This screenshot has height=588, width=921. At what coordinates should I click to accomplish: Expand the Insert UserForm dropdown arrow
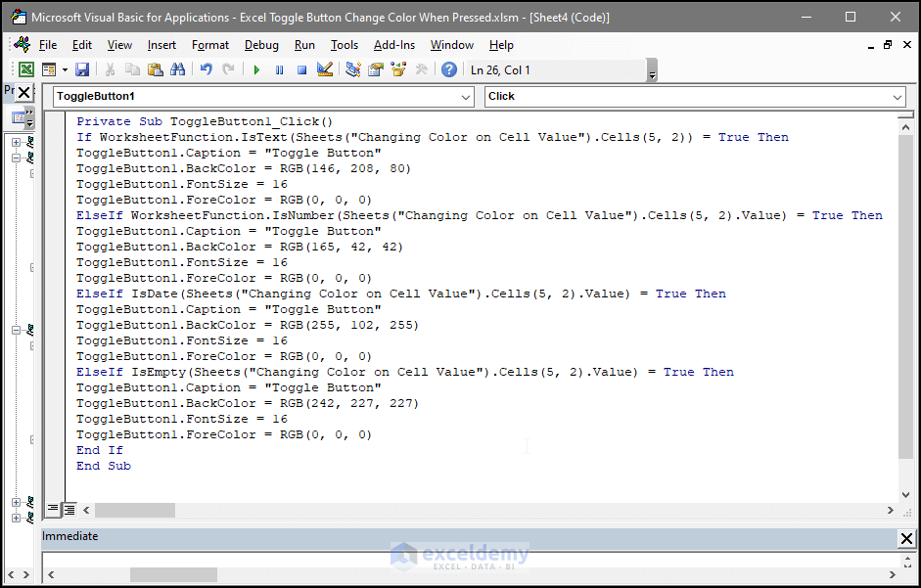pos(63,69)
